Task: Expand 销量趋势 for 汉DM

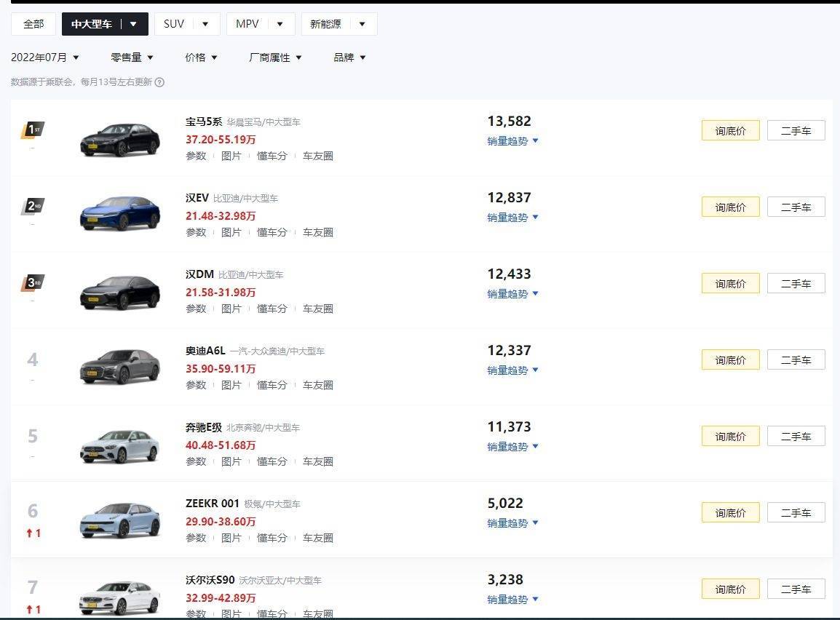Action: [512, 294]
